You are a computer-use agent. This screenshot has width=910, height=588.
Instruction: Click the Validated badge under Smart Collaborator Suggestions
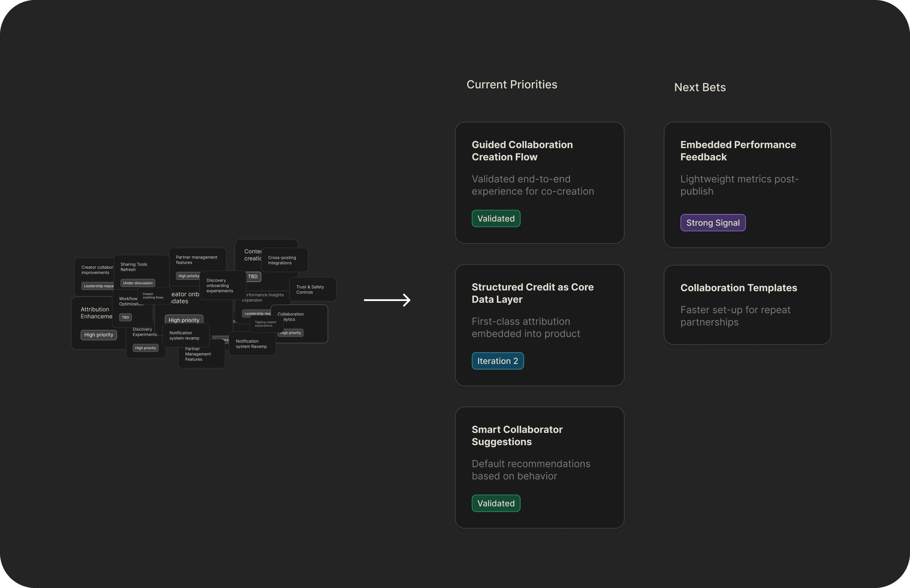(496, 504)
